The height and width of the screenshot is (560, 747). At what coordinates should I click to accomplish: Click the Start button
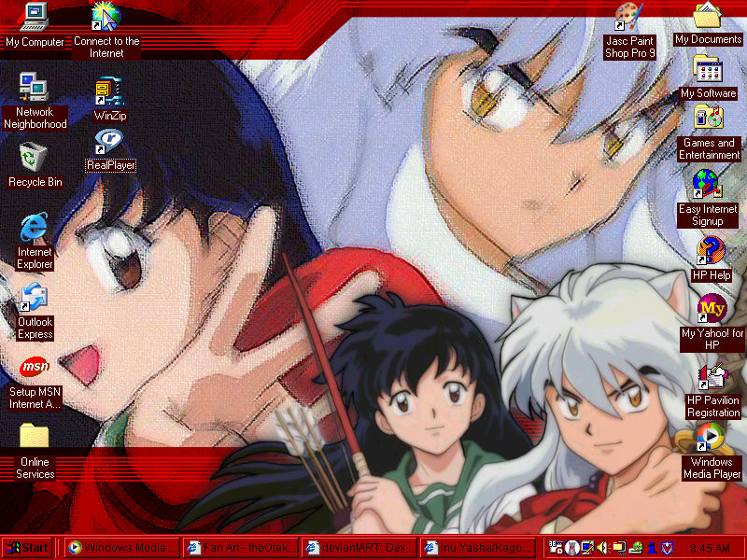(28, 546)
